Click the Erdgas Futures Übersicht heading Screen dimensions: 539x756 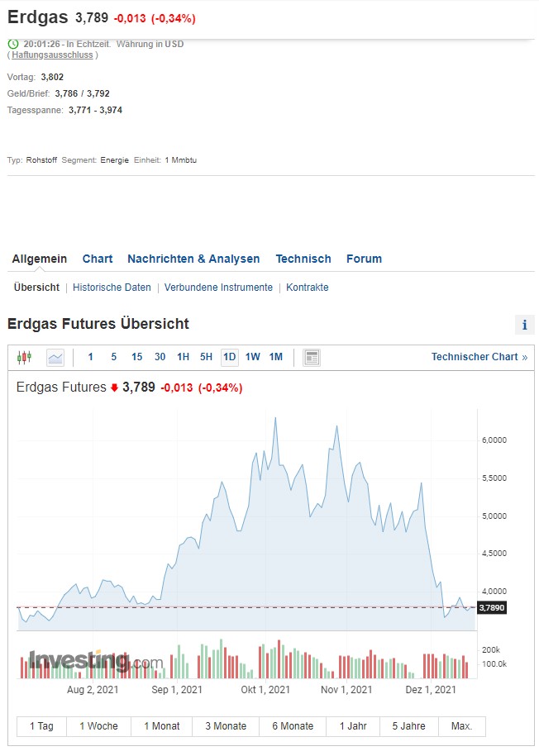[98, 324]
